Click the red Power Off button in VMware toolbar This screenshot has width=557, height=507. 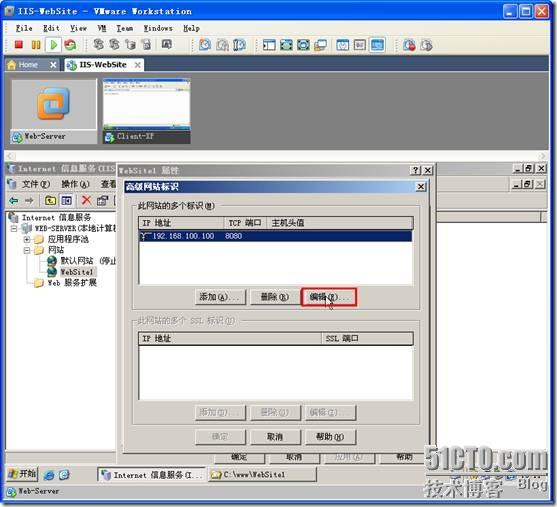[18, 45]
